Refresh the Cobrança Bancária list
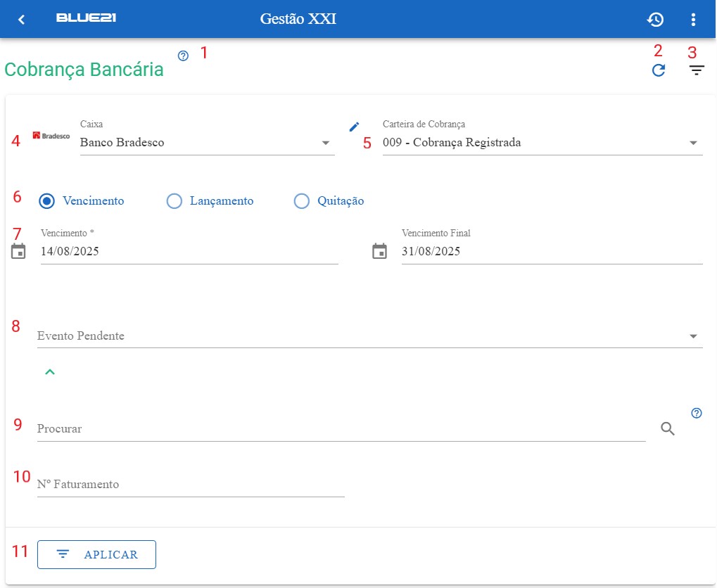Image resolution: width=717 pixels, height=588 pixels. (659, 70)
